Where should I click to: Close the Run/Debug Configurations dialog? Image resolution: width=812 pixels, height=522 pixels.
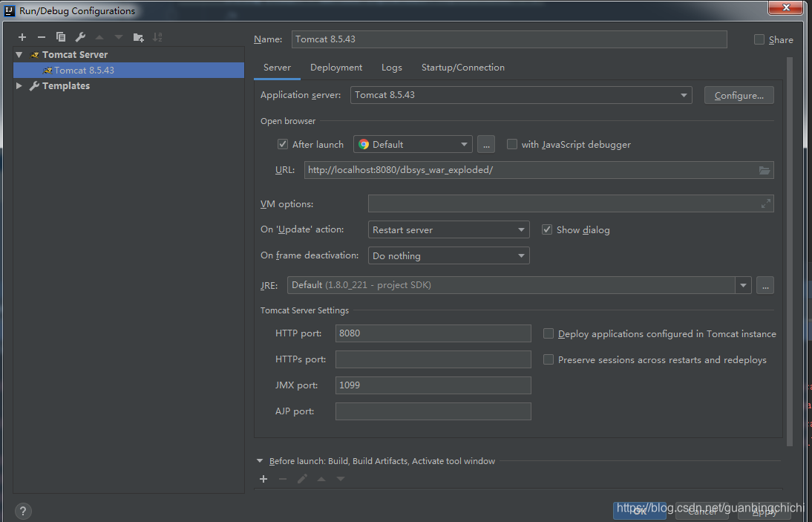point(785,7)
